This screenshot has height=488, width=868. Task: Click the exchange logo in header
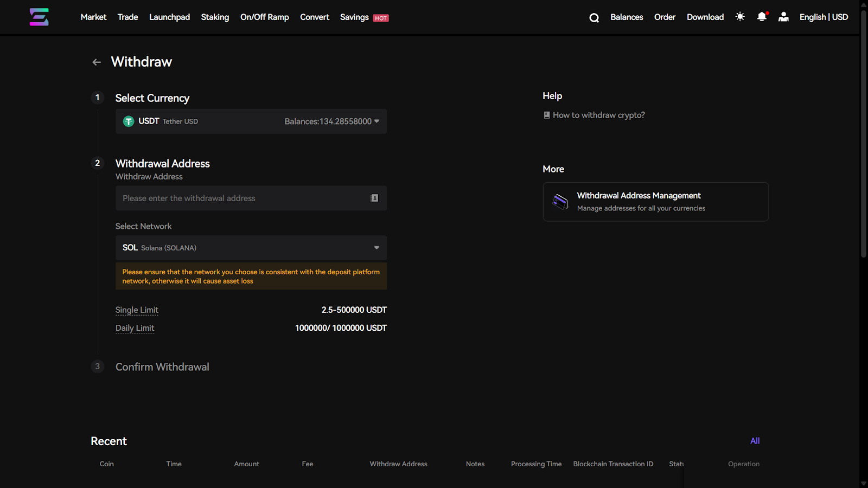coord(39,17)
